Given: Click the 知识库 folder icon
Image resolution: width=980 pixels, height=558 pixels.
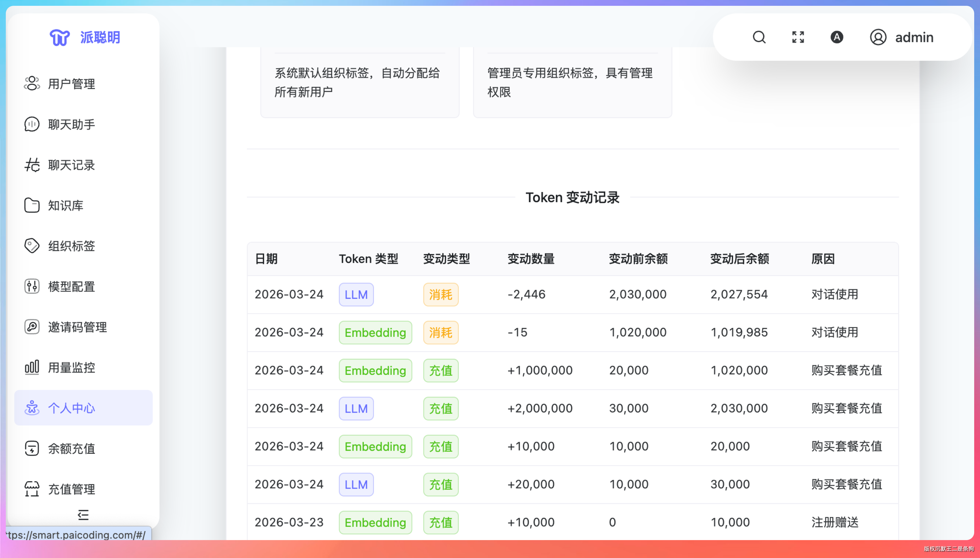Looking at the screenshot, I should [32, 205].
